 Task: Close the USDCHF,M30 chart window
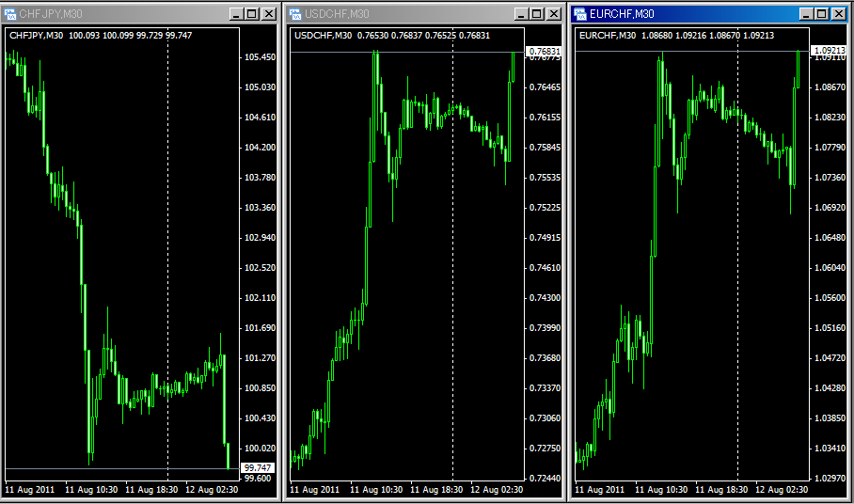point(553,14)
